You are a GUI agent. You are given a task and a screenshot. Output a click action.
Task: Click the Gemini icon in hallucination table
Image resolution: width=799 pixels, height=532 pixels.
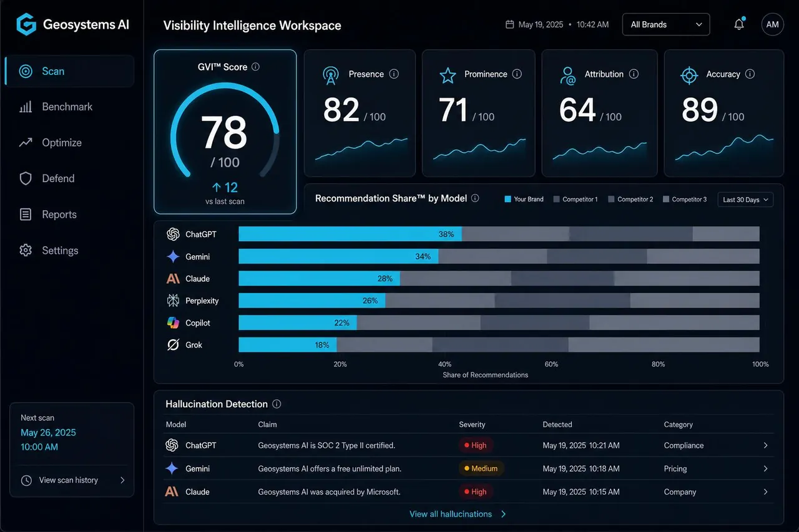(x=172, y=468)
